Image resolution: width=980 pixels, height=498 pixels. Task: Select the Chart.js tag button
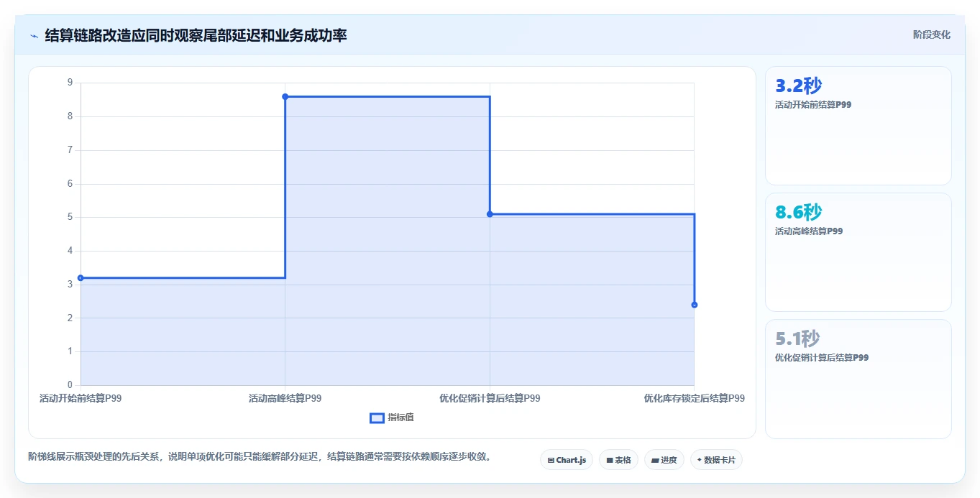[x=567, y=460]
